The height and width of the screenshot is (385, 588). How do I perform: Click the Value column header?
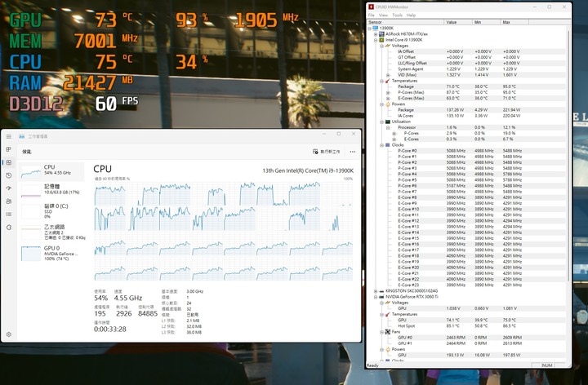click(x=458, y=22)
